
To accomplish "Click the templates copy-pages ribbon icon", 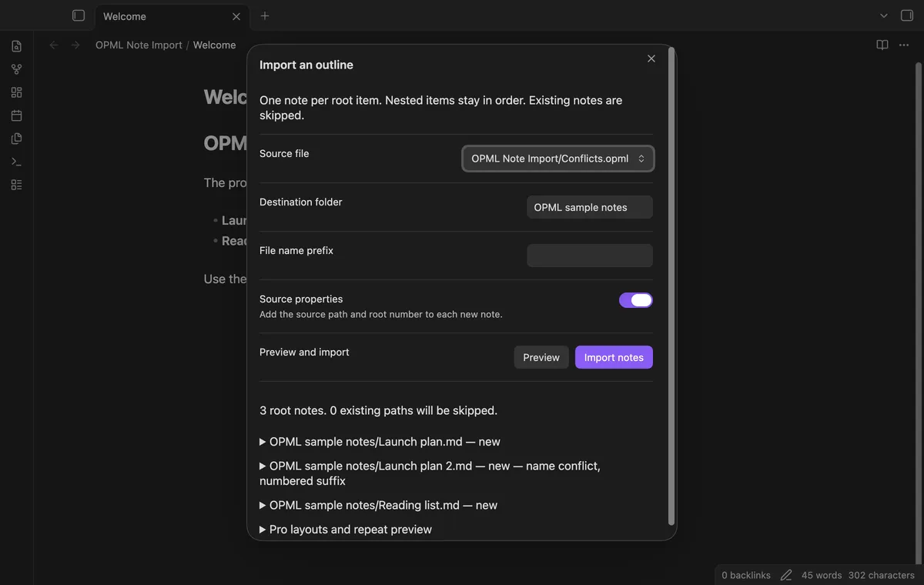I will pyautogui.click(x=16, y=139).
